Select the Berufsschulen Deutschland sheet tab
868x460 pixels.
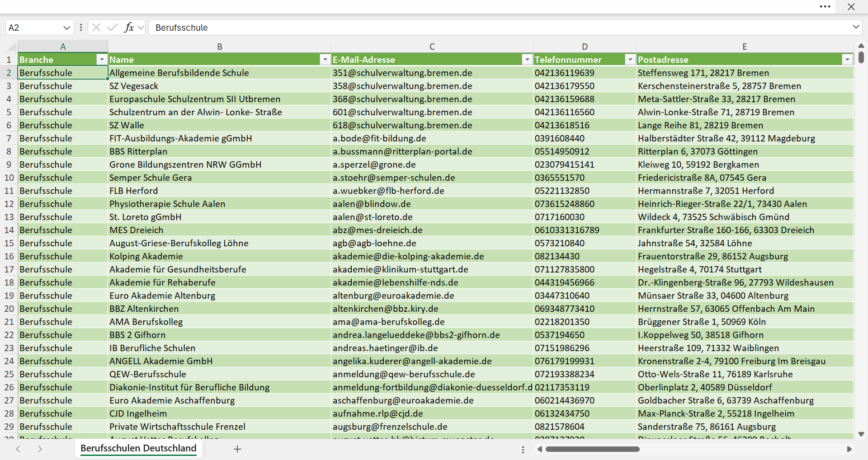[x=138, y=448]
